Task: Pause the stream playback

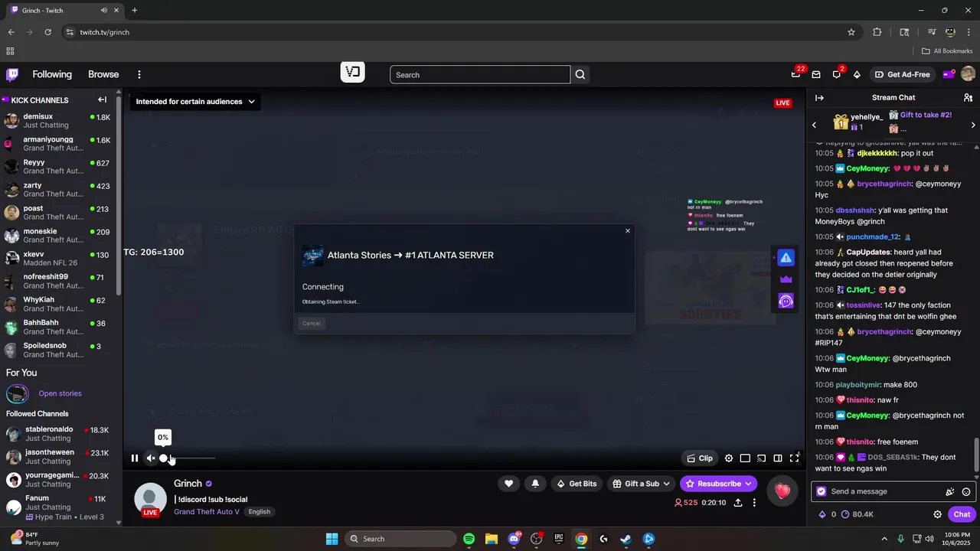Action: (x=135, y=458)
